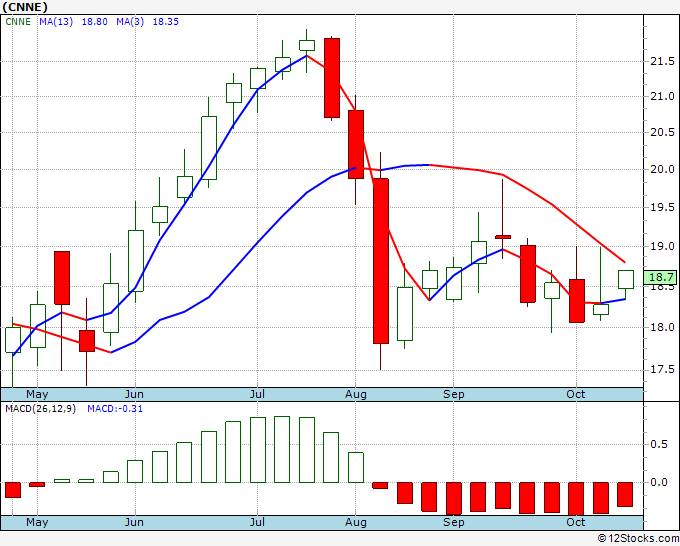Click Sep on the price chart time axis
The width and height of the screenshot is (680, 546).
[x=454, y=394]
